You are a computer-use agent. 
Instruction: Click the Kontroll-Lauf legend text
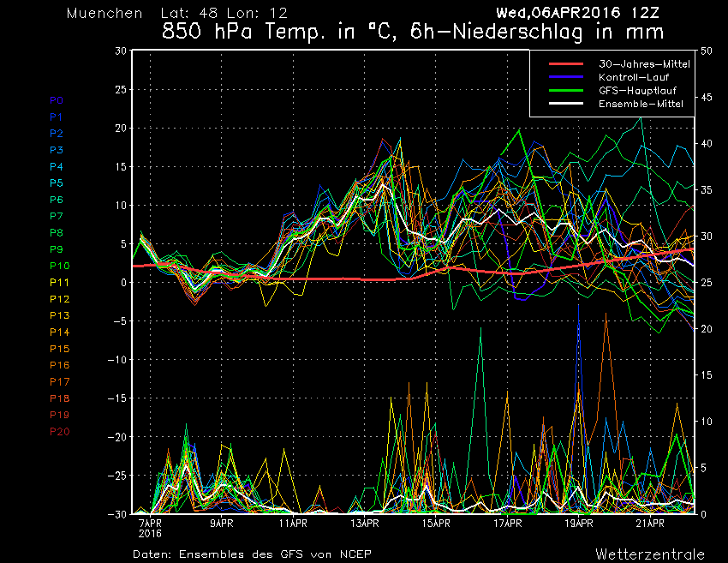click(x=634, y=77)
